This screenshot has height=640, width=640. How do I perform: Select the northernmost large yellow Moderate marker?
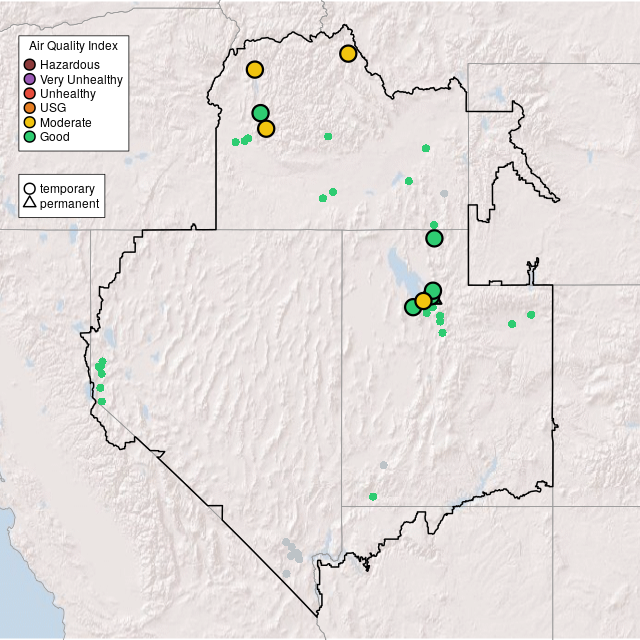point(348,54)
